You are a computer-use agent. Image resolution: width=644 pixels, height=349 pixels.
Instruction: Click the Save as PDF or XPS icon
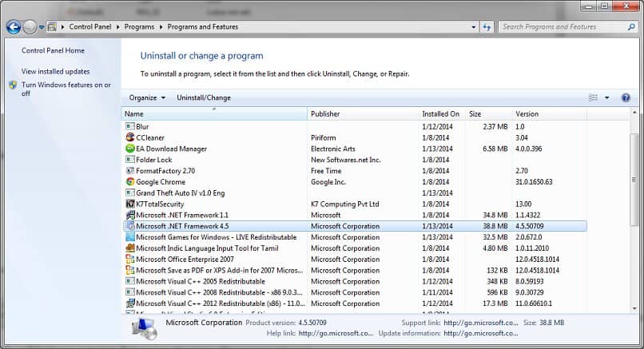(130, 271)
